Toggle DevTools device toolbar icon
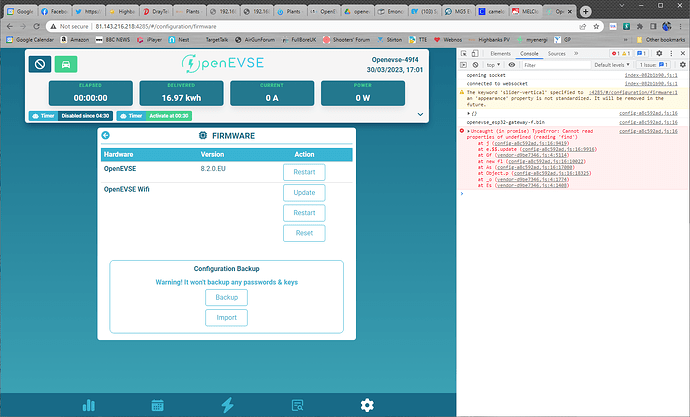690x417 pixels. (x=475, y=53)
